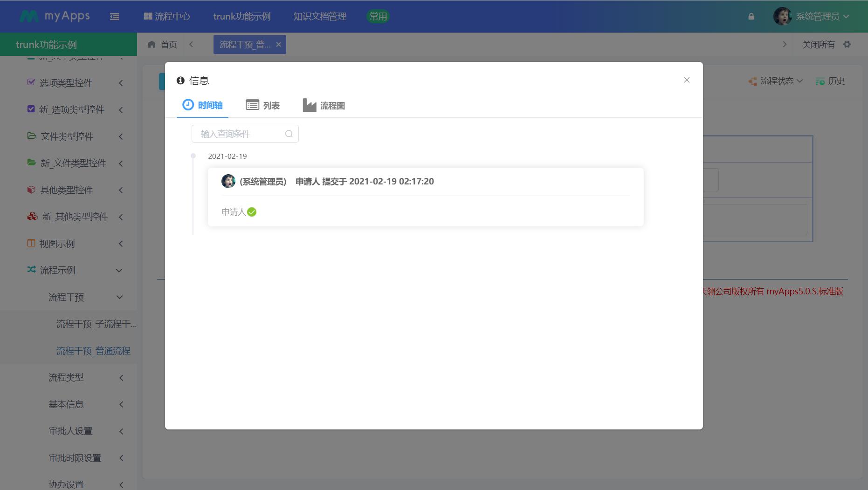Switch to the 流程图 tab
The height and width of the screenshot is (490, 868).
pyautogui.click(x=324, y=106)
